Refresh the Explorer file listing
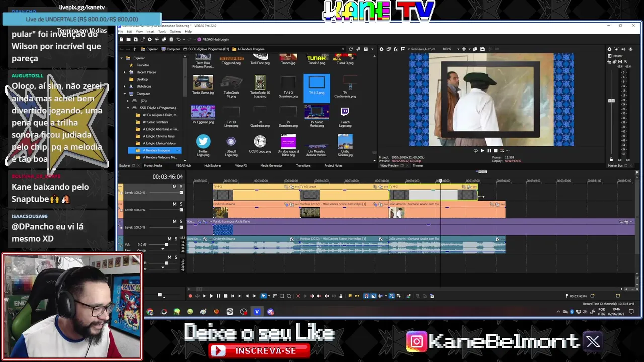Screen dimensions: 644x362 click(x=351, y=49)
